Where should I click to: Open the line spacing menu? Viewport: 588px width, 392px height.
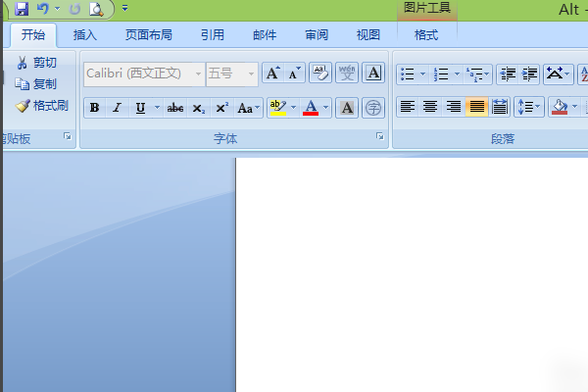point(529,107)
